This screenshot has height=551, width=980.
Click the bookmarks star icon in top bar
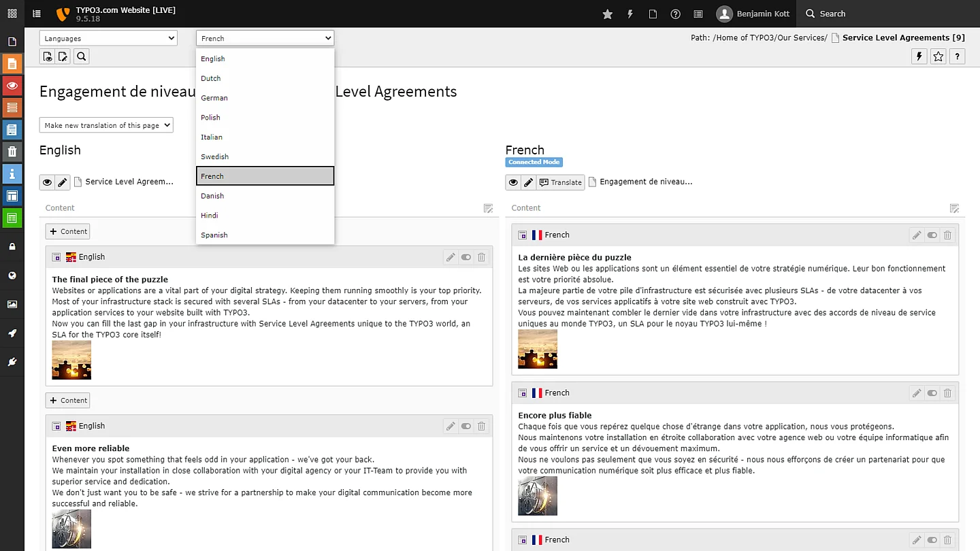(607, 14)
